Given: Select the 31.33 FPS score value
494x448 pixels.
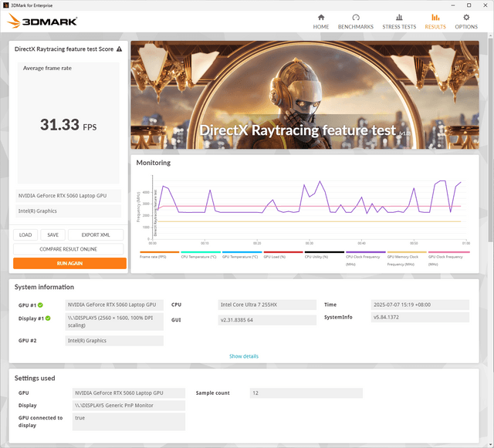Looking at the screenshot, I should 68,125.
